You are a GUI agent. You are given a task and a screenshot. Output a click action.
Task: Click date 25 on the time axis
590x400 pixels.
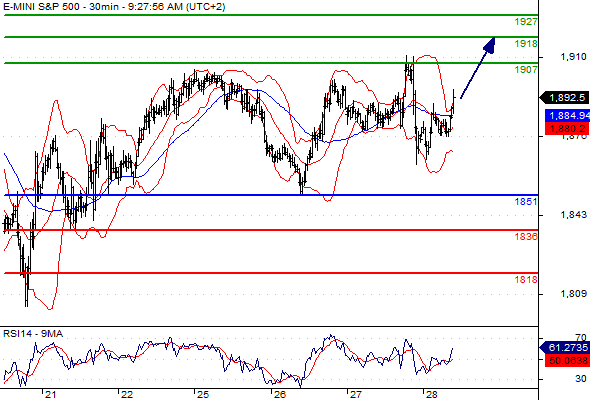pyautogui.click(x=203, y=395)
